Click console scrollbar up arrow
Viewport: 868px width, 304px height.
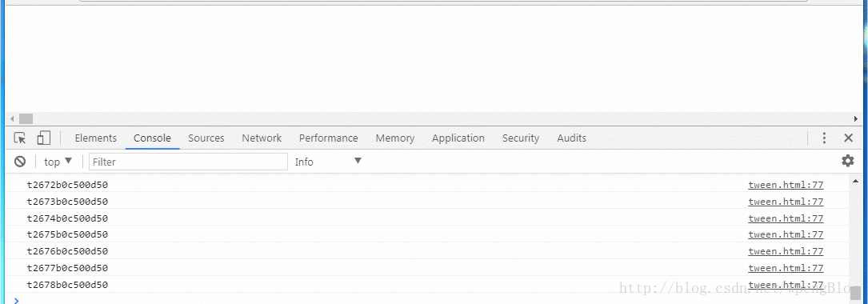(855, 179)
